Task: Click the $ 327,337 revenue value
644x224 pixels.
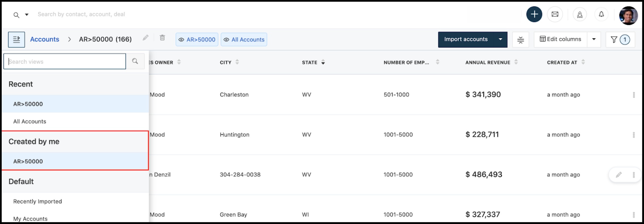Action: [483, 215]
